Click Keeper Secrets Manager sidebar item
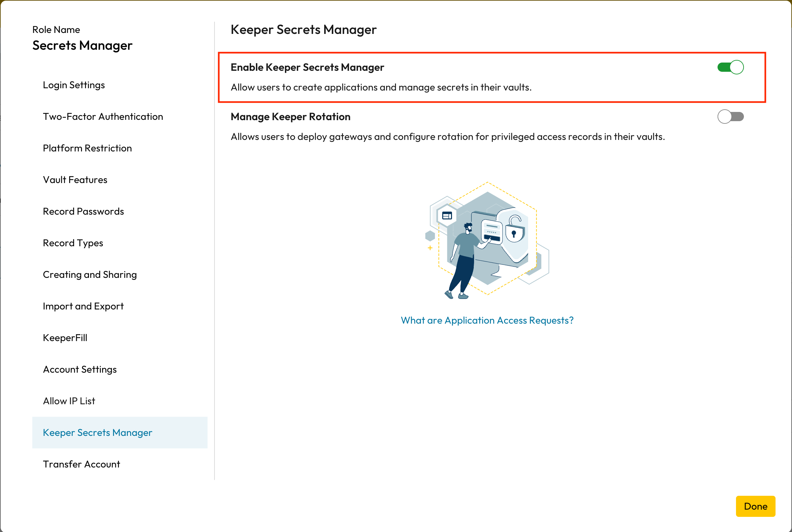 coord(98,433)
